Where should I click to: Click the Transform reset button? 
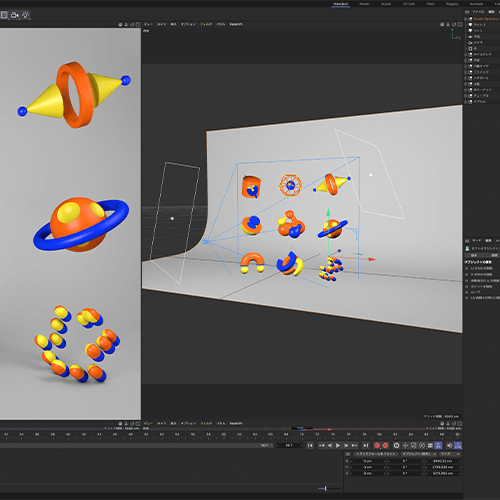tap(375, 454)
